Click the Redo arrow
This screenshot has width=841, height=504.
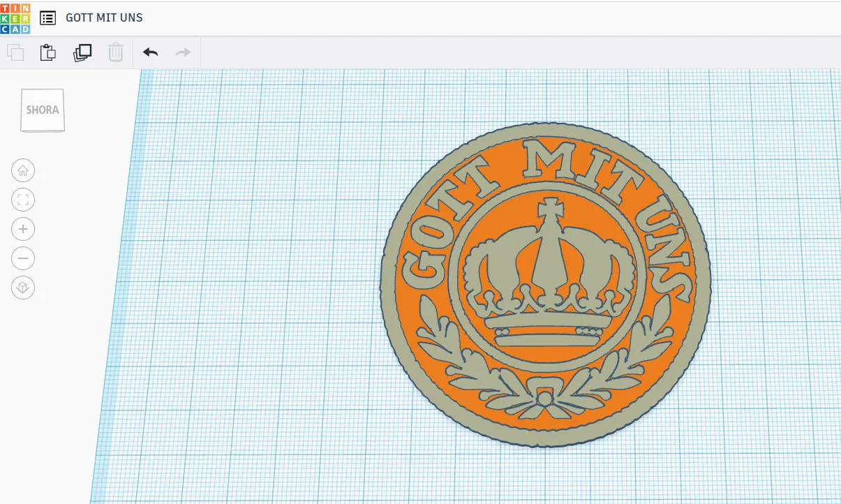(x=183, y=52)
